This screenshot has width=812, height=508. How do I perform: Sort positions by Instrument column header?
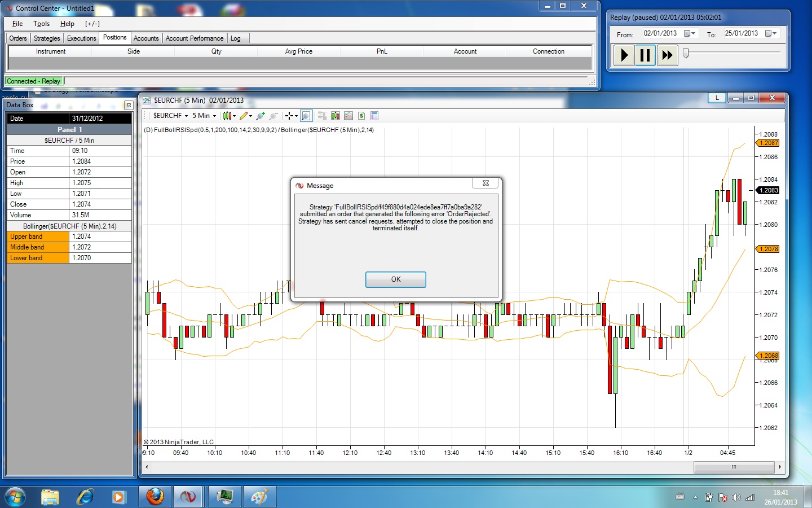click(x=51, y=51)
